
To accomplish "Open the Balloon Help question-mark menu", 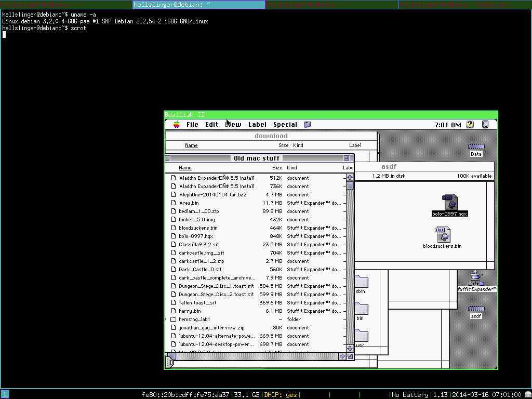I will (x=470, y=125).
